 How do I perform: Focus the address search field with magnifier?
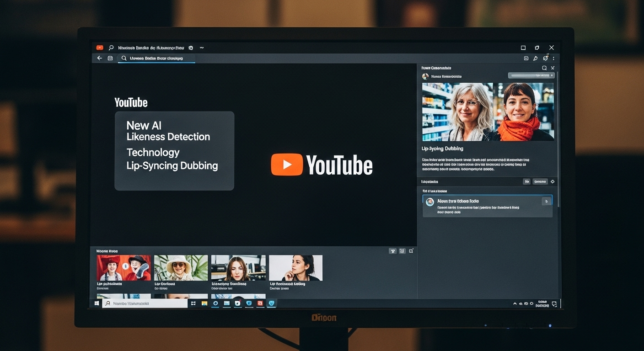pos(156,58)
